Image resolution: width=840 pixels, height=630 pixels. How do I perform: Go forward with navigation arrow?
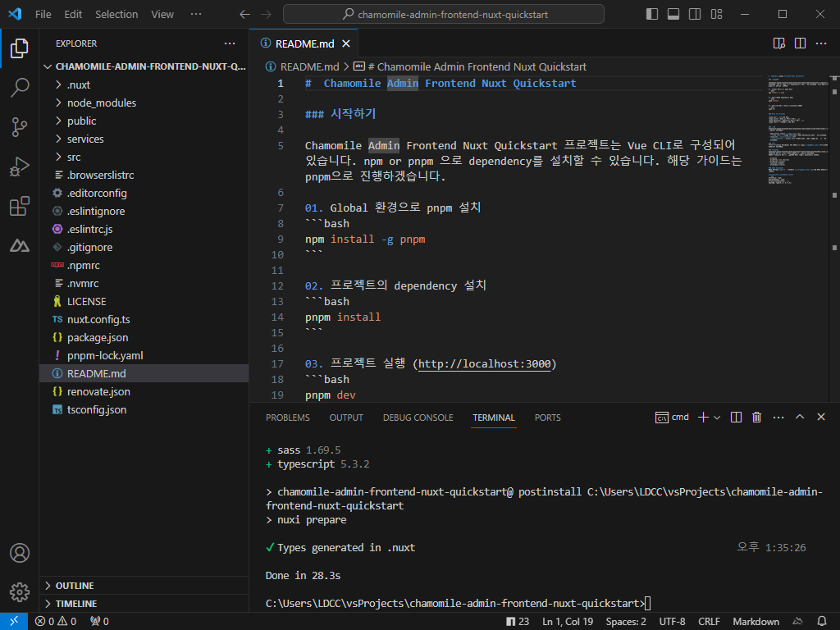point(266,15)
